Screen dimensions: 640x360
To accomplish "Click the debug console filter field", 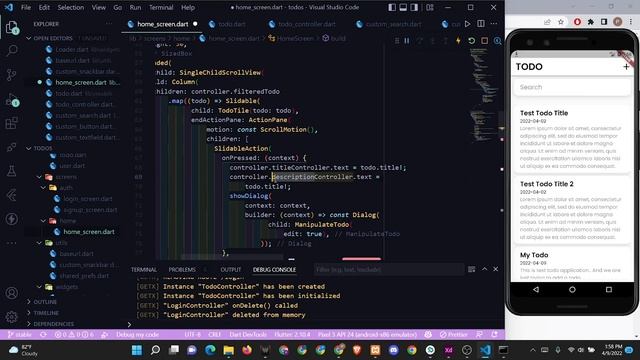I will click(389, 270).
